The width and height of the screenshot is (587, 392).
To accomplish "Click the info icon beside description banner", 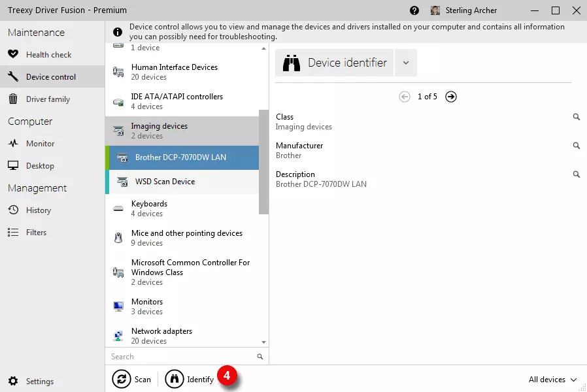I will [118, 32].
